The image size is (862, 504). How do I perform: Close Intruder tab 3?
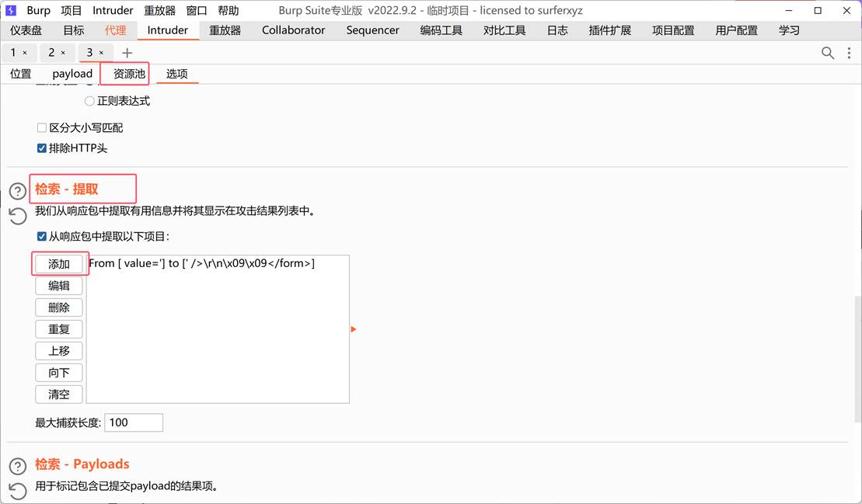pyautogui.click(x=101, y=53)
